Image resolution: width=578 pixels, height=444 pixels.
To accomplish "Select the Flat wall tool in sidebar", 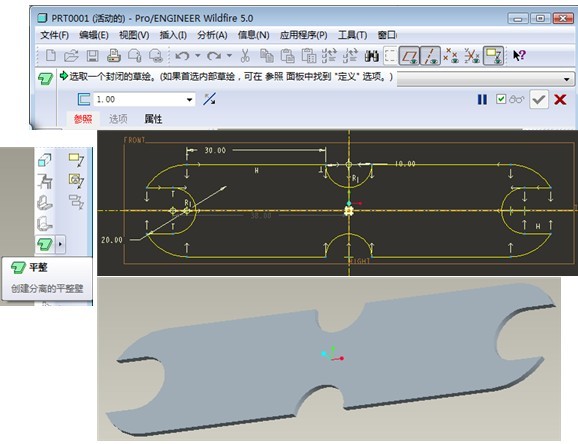I will (45, 244).
